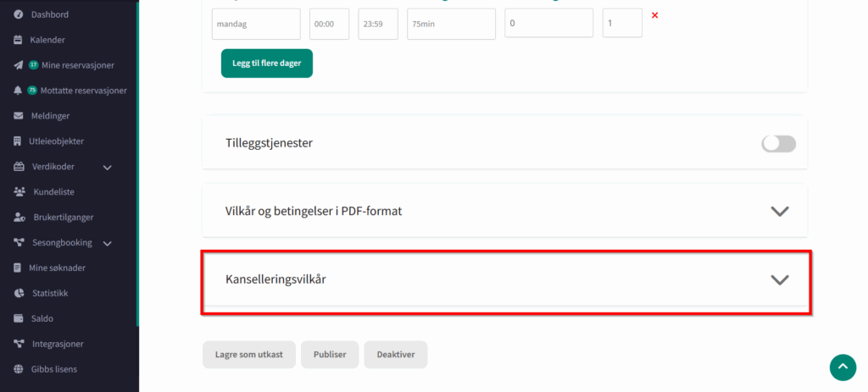Screen dimensions: 868x392
Task: Click the Legg til flere dager button
Action: click(266, 63)
